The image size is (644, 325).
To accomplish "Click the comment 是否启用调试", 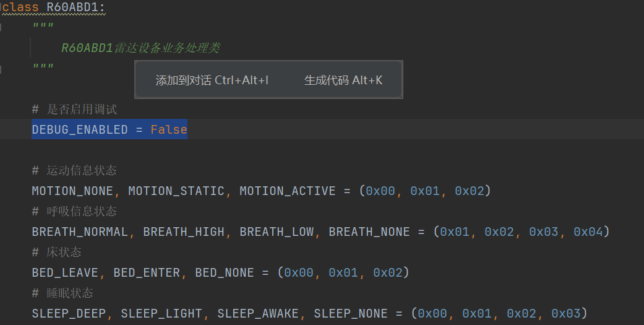I will 81,110.
